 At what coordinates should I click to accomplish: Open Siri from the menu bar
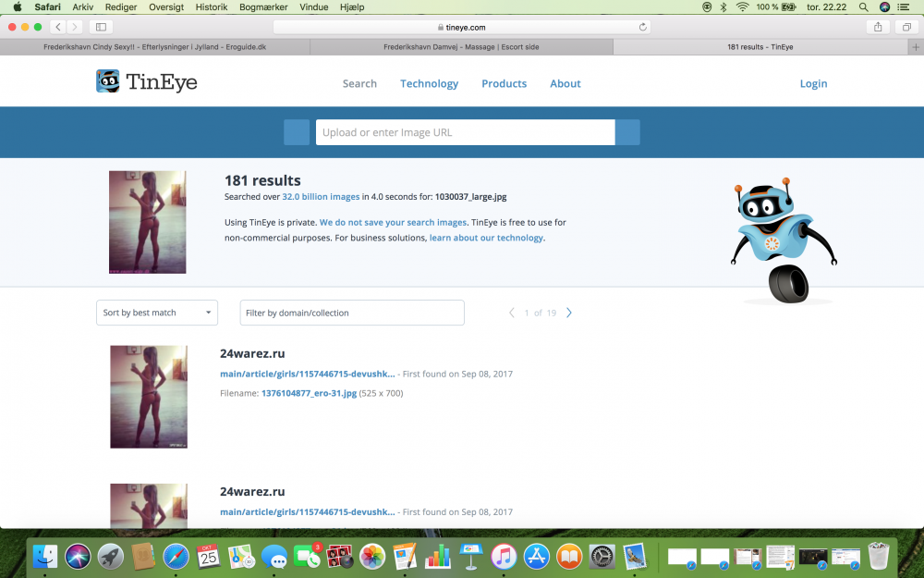click(884, 7)
